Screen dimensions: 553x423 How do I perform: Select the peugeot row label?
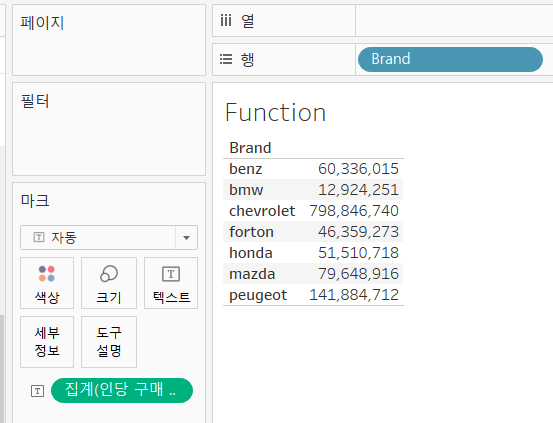point(258,295)
